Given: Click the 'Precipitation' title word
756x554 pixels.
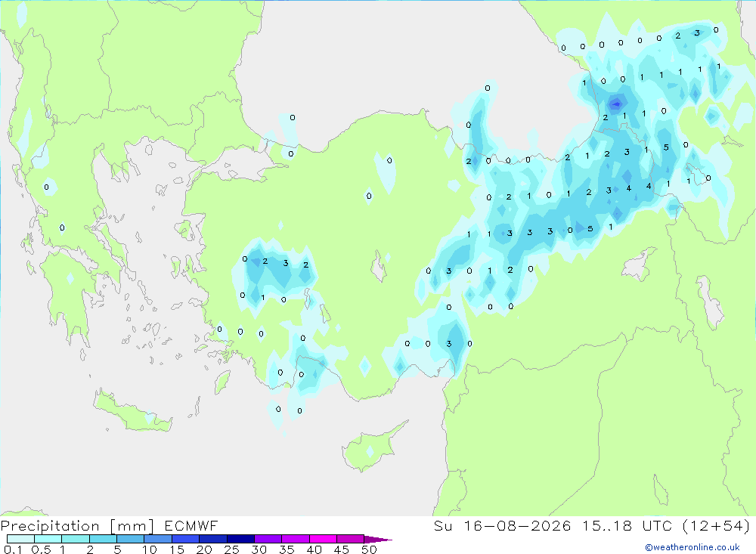Looking at the screenshot, I should tap(50, 526).
